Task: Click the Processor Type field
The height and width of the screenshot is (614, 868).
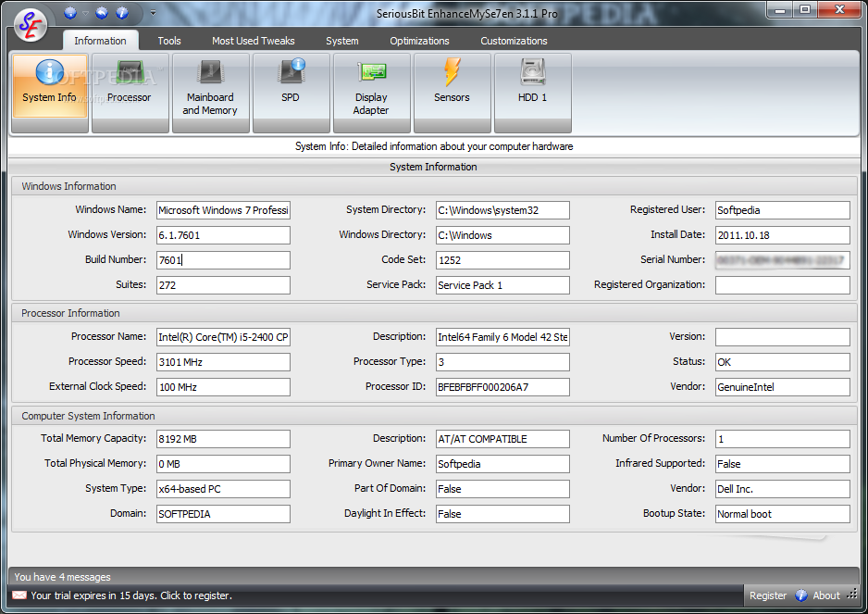Action: (502, 362)
